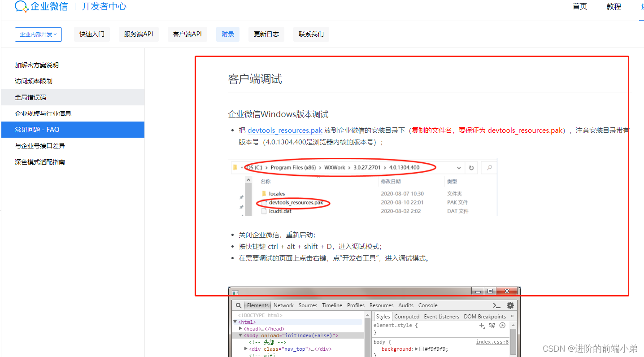This screenshot has height=357, width=644.
Task: Click animation play icon in Styles pane
Action: [502, 325]
